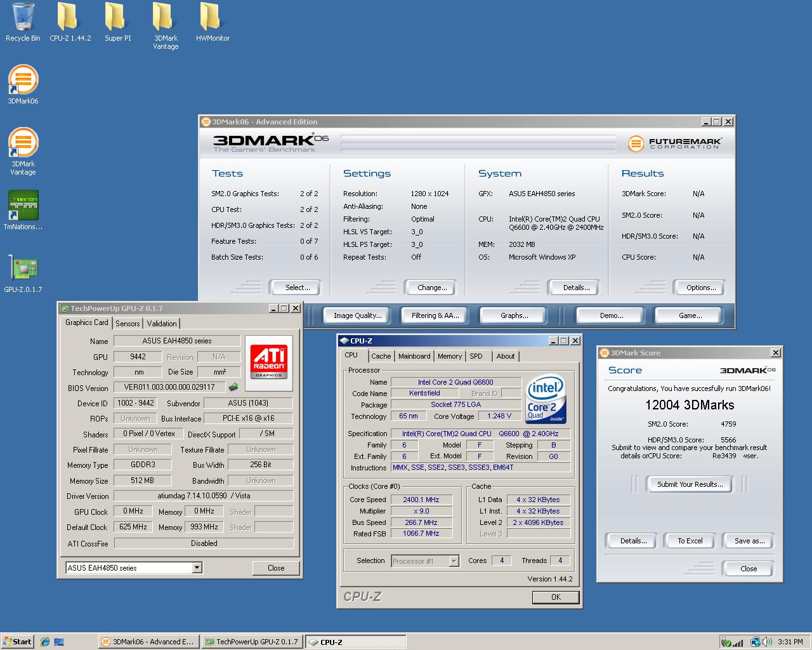Click the Close button in GPU-Z

click(x=276, y=568)
